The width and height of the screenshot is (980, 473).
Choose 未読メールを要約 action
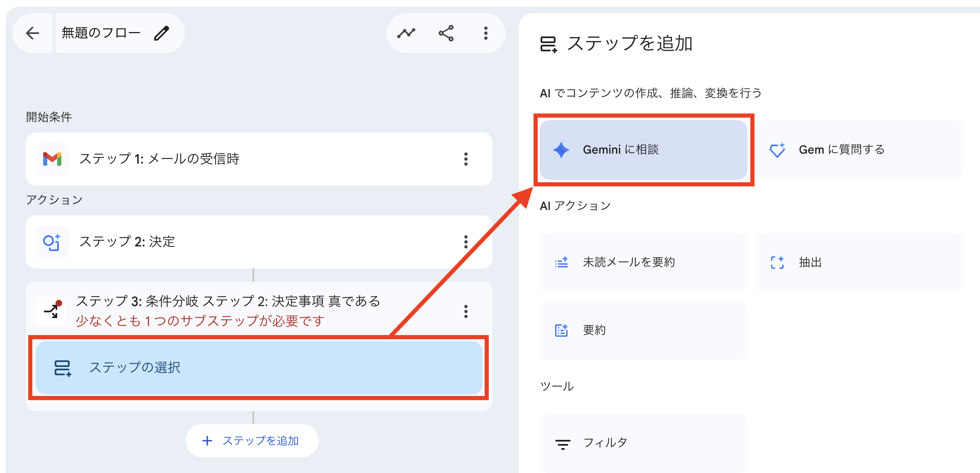coord(643,263)
